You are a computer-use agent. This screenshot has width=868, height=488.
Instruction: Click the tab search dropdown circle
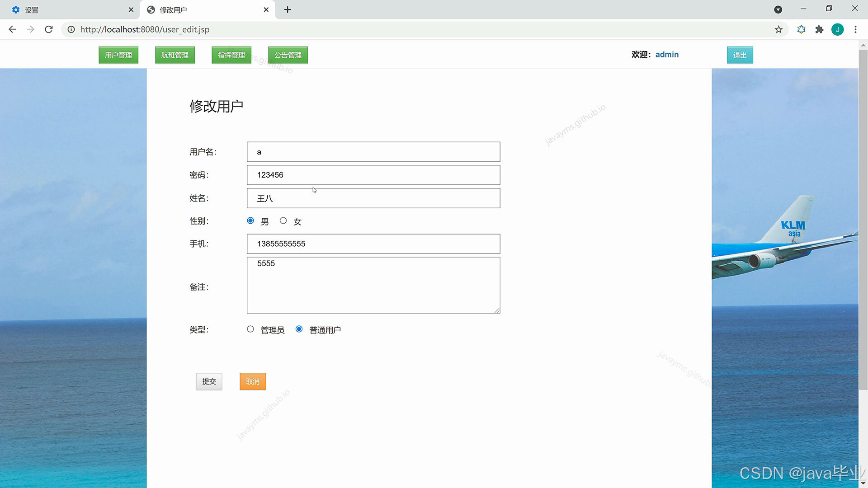click(778, 9)
